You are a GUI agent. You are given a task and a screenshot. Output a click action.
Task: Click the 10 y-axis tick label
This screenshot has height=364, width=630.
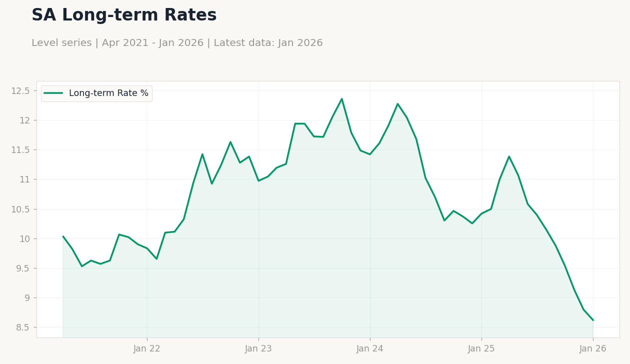(x=24, y=239)
